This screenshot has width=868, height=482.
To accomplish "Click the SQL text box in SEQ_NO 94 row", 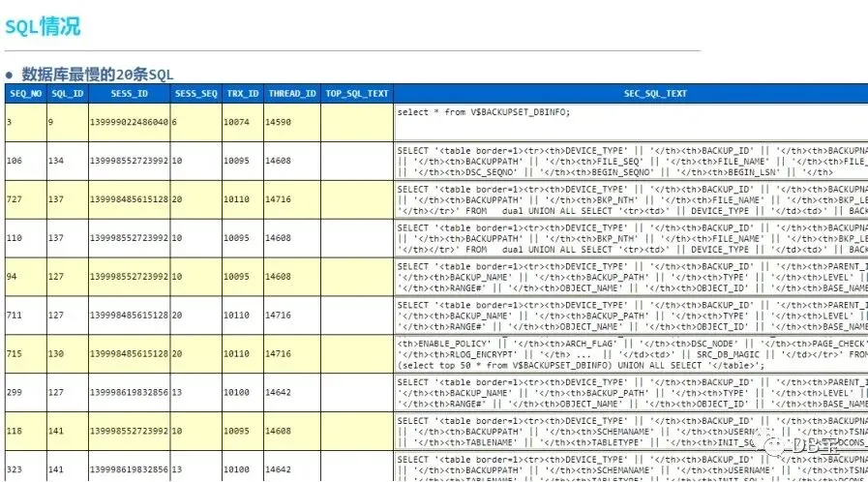I will pos(631,277).
